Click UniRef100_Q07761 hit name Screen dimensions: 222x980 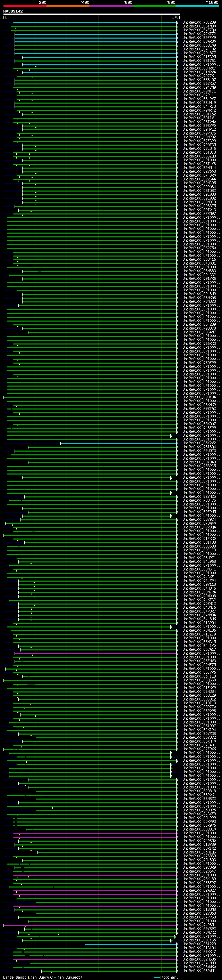tap(199, 76)
